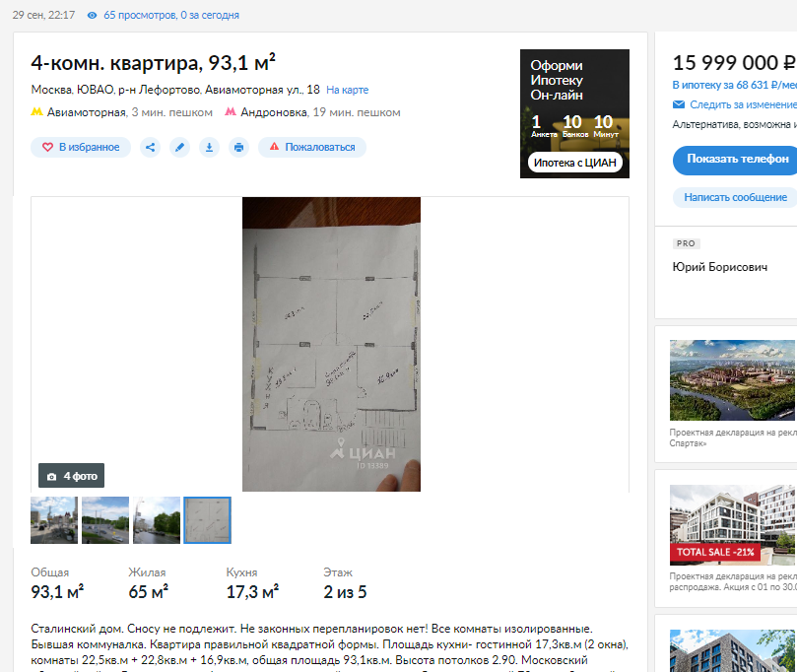Image resolution: width=797 pixels, height=672 pixels.
Task: Click the envelope icon near price tracking
Action: pyautogui.click(x=679, y=104)
